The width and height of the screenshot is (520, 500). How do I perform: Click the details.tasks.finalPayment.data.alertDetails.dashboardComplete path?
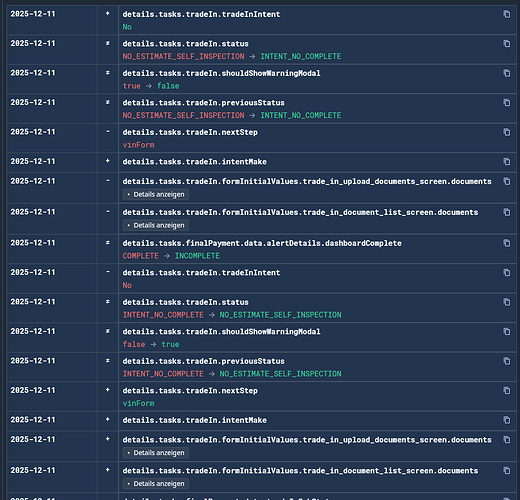click(x=262, y=243)
